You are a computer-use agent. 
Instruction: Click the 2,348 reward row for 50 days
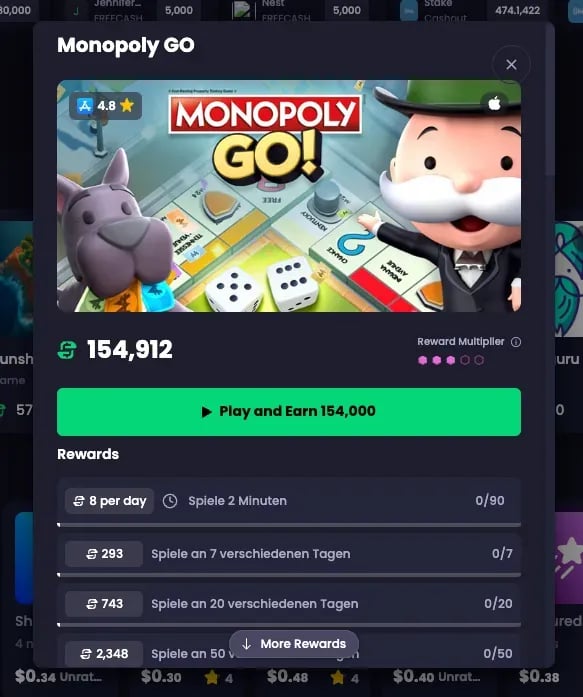pos(289,653)
